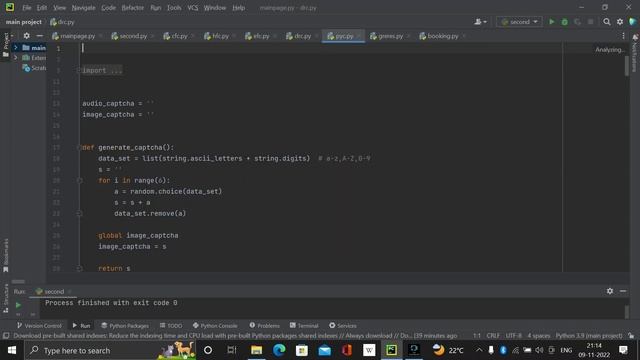Screen dimensions: 640x360
Task: Switch to genres.py tab
Action: coord(387,36)
